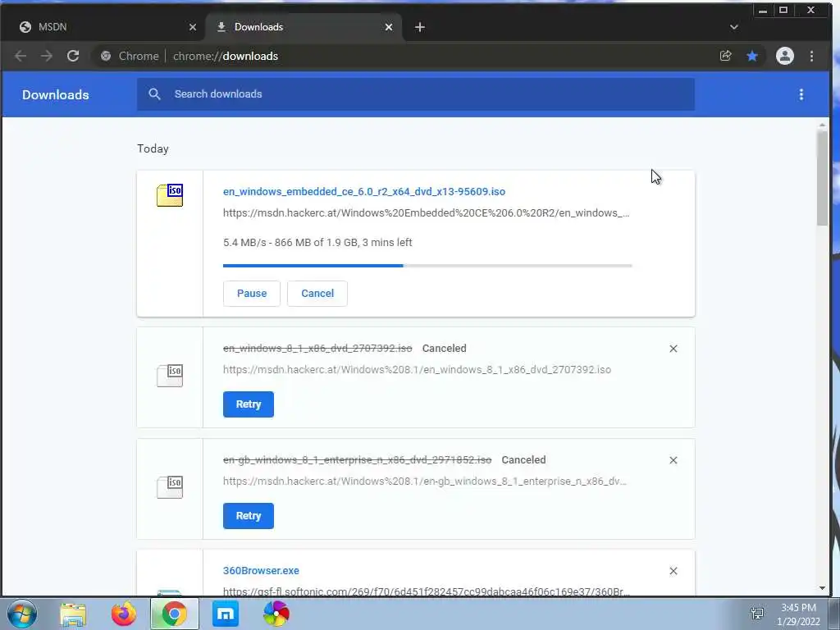Click the browser forward arrow
The height and width of the screenshot is (630, 840).
[47, 56]
